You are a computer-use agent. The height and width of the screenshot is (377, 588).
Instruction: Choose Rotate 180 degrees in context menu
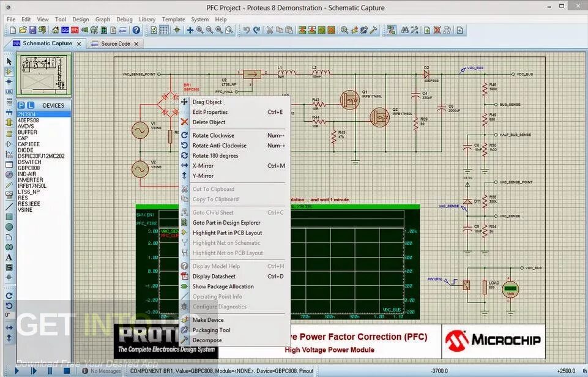pos(234,155)
